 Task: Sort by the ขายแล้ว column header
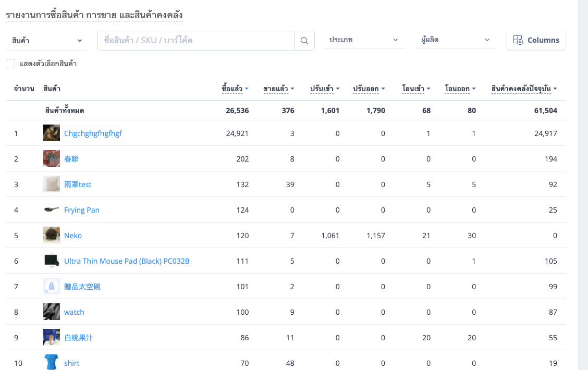(x=279, y=89)
